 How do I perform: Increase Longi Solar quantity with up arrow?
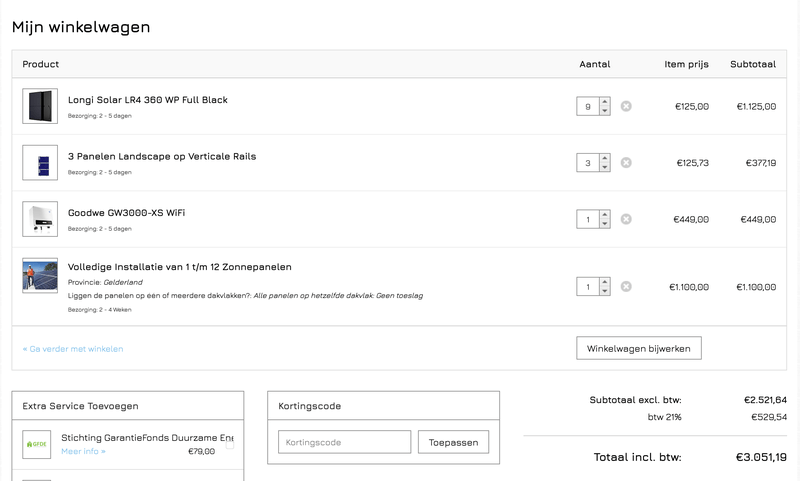pos(604,101)
